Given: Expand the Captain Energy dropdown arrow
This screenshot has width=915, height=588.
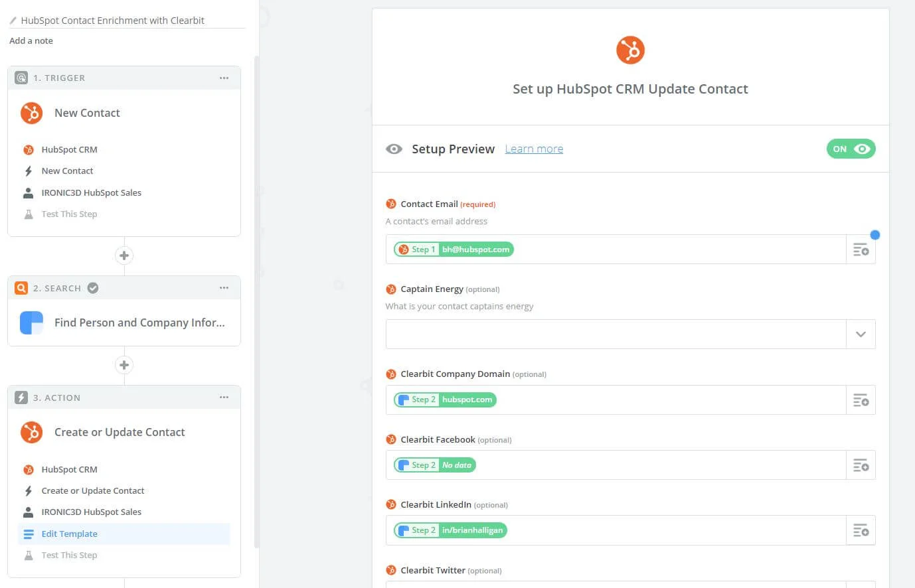Looking at the screenshot, I should (861, 334).
